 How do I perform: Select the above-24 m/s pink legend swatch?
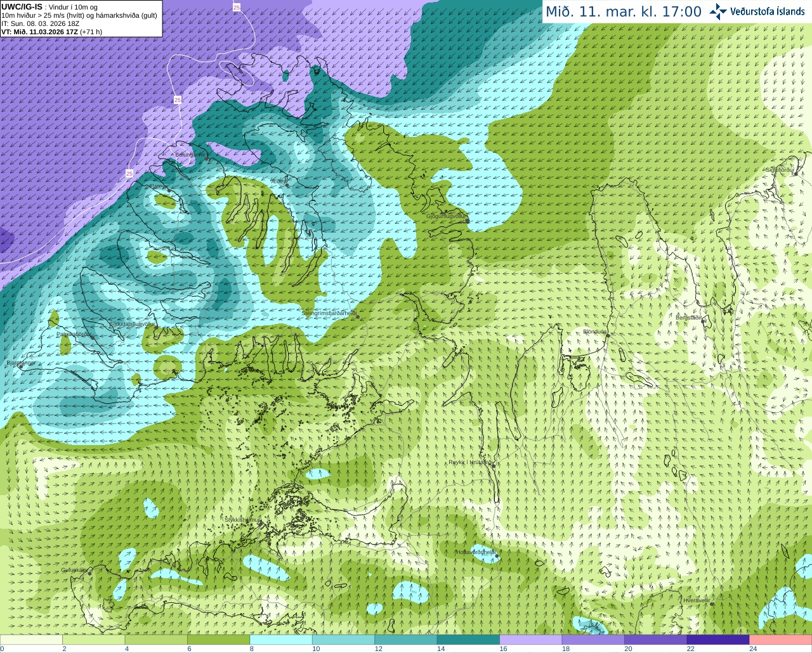point(780,640)
